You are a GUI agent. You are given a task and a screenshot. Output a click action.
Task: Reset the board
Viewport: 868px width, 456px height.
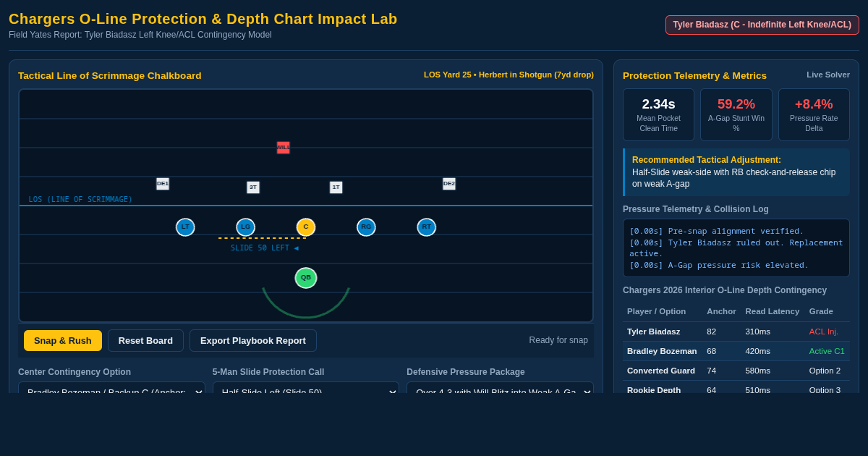[x=145, y=340]
